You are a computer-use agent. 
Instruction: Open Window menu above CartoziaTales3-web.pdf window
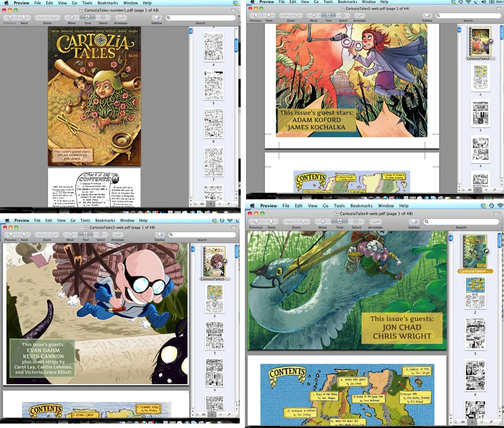point(127,221)
